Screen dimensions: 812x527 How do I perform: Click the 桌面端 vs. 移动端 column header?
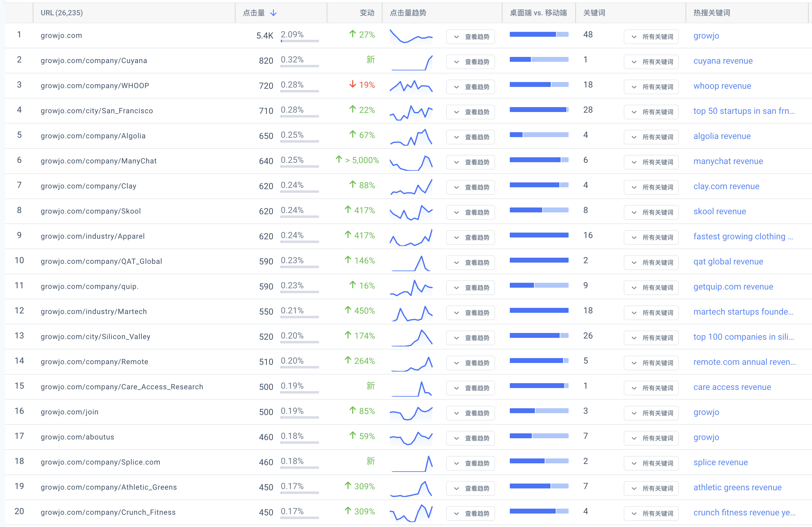538,13
